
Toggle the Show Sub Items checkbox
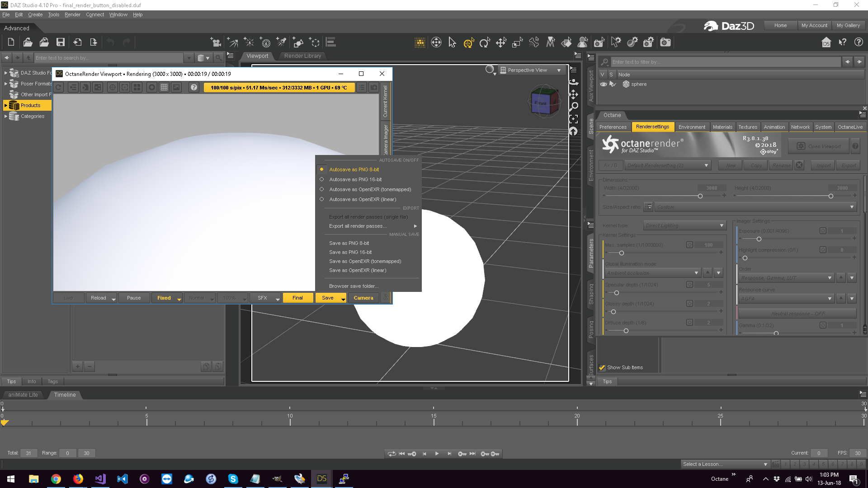tap(602, 367)
